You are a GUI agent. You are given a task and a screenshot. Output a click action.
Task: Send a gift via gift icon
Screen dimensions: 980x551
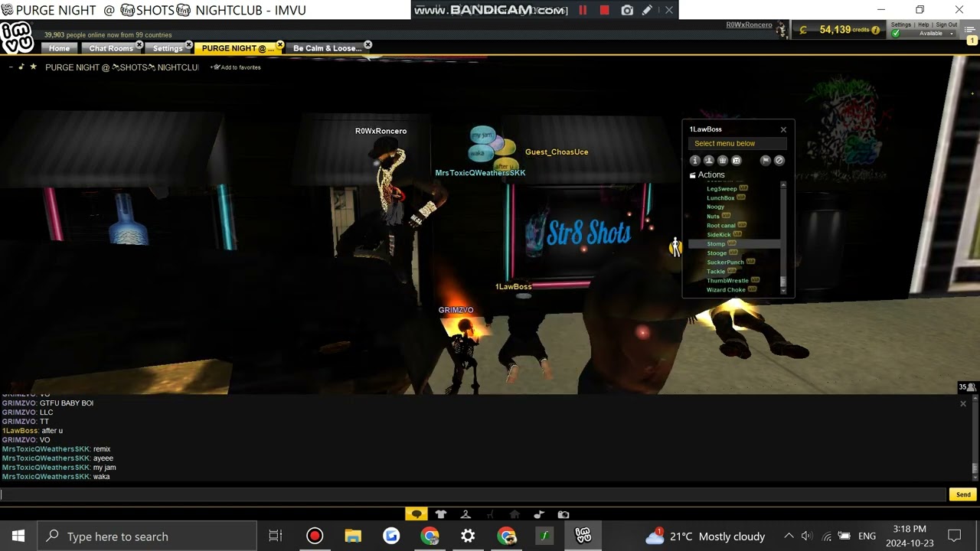tap(723, 160)
